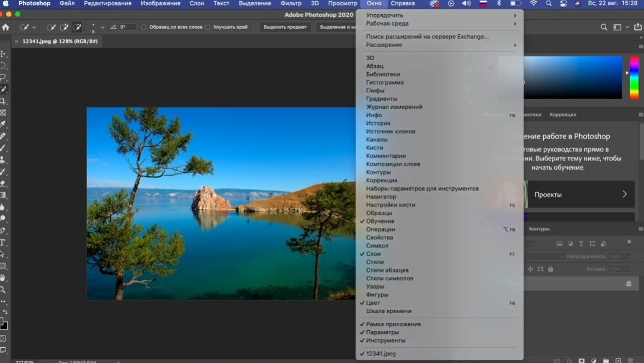This screenshot has width=644, height=363.
Task: Open the brush options dropdown arrow
Action: pyautogui.click(x=102, y=27)
